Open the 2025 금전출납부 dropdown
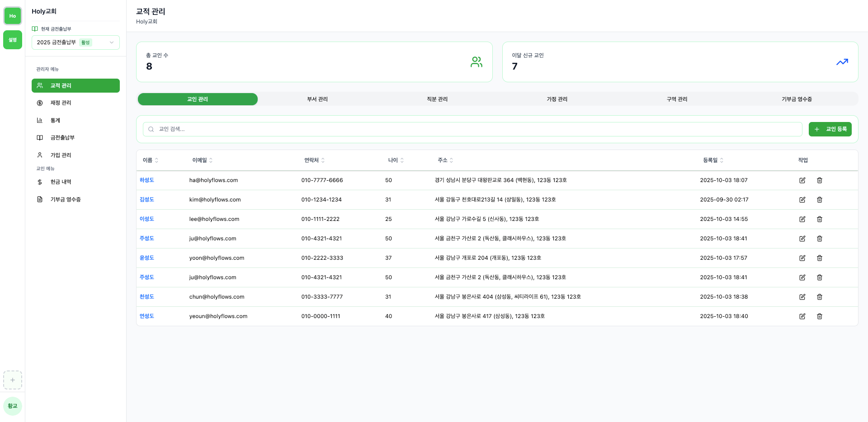This screenshot has height=422, width=868. tap(75, 42)
